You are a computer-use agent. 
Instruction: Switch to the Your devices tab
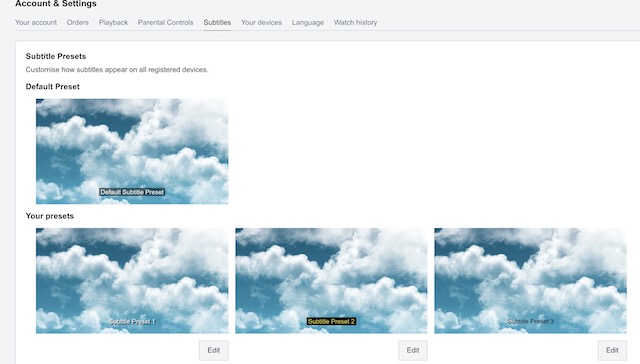tap(261, 22)
